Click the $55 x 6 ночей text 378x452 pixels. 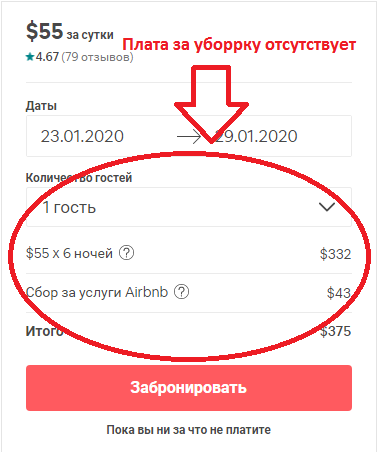[69, 253]
